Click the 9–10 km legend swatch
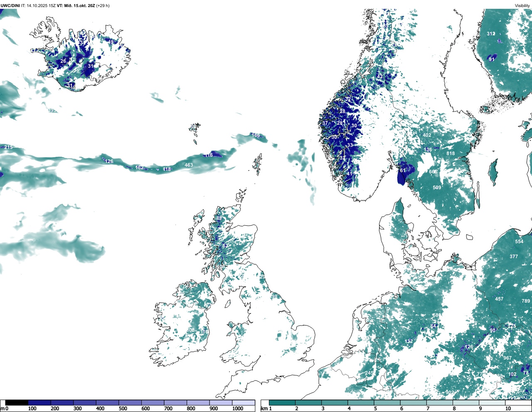The image size is (532, 412). (x=493, y=402)
